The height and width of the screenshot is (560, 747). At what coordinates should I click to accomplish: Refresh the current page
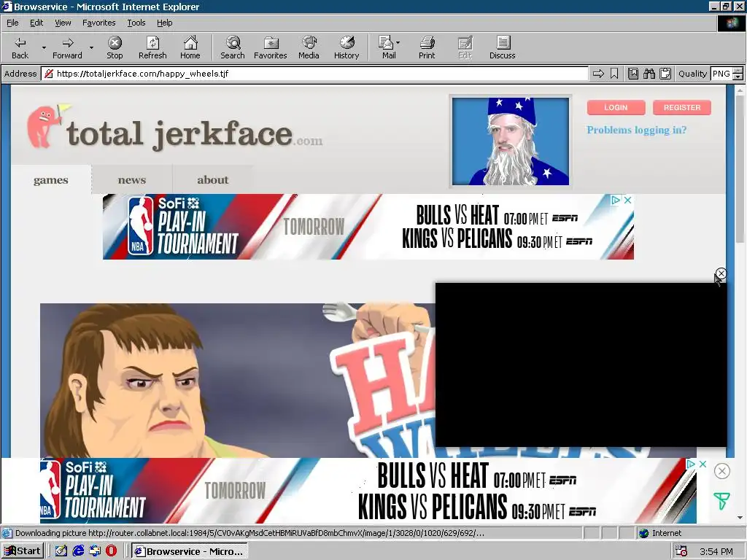tap(152, 47)
